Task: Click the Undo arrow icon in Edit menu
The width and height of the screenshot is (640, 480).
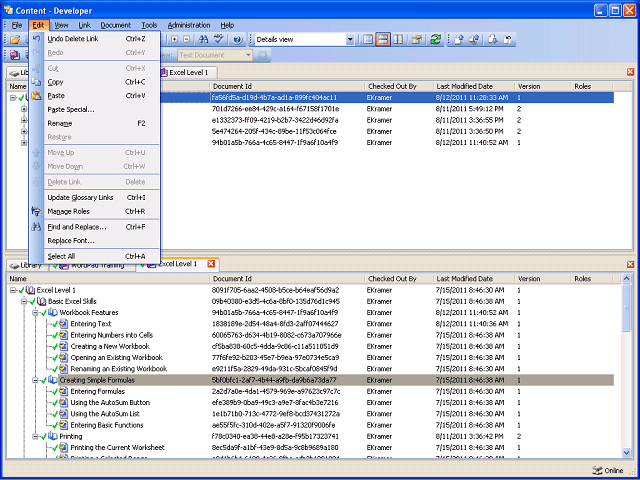Action: point(36,39)
